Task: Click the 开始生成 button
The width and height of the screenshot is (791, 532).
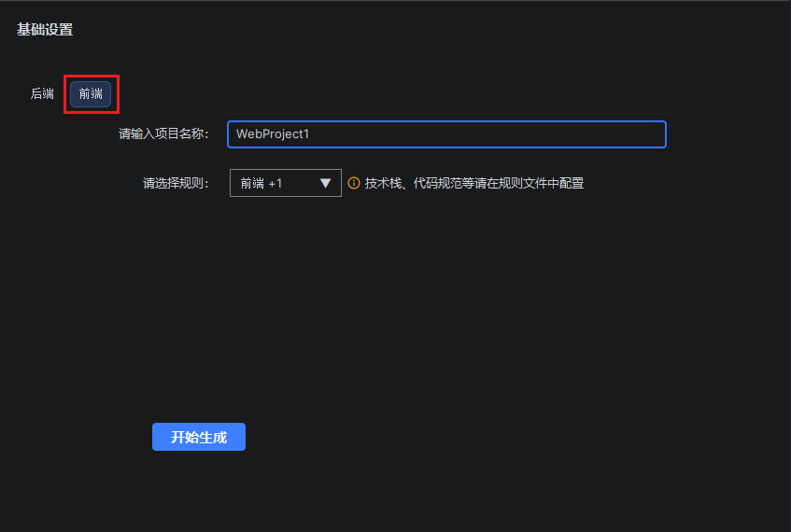Action: (199, 437)
